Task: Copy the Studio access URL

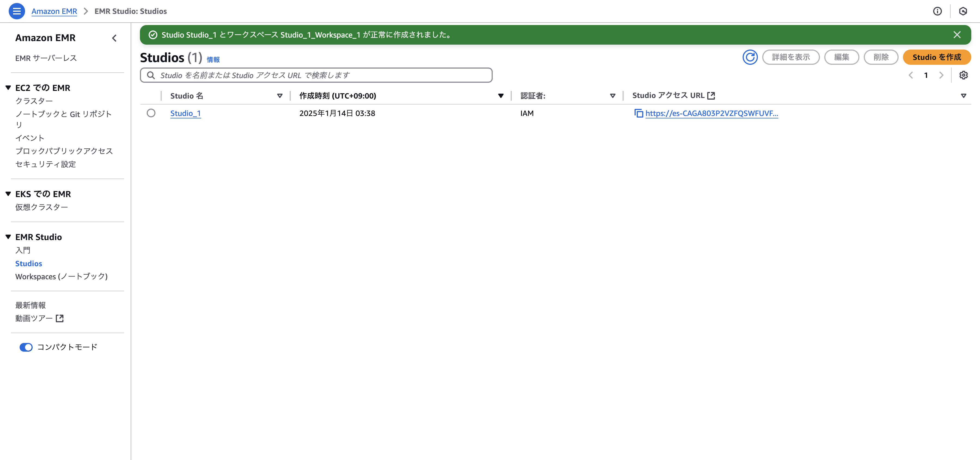Action: click(x=638, y=114)
